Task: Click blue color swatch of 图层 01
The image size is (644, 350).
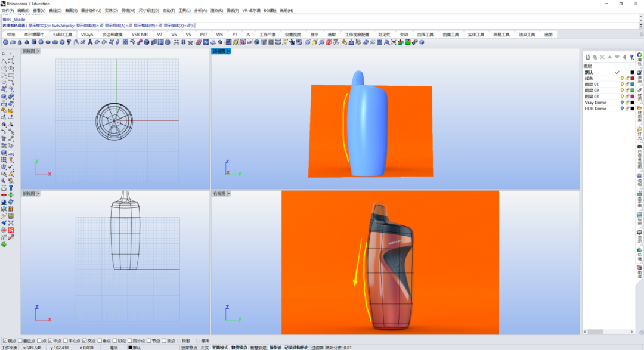Action: [x=633, y=84]
